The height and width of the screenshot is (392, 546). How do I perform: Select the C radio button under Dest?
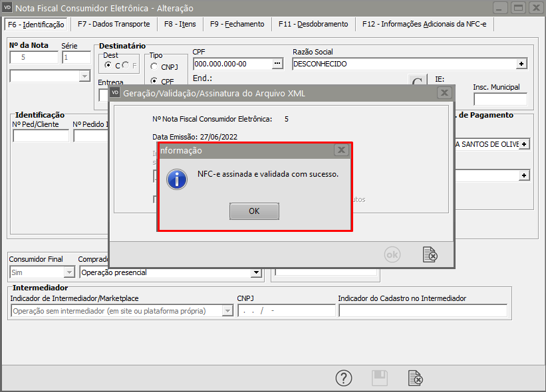pyautogui.click(x=108, y=65)
